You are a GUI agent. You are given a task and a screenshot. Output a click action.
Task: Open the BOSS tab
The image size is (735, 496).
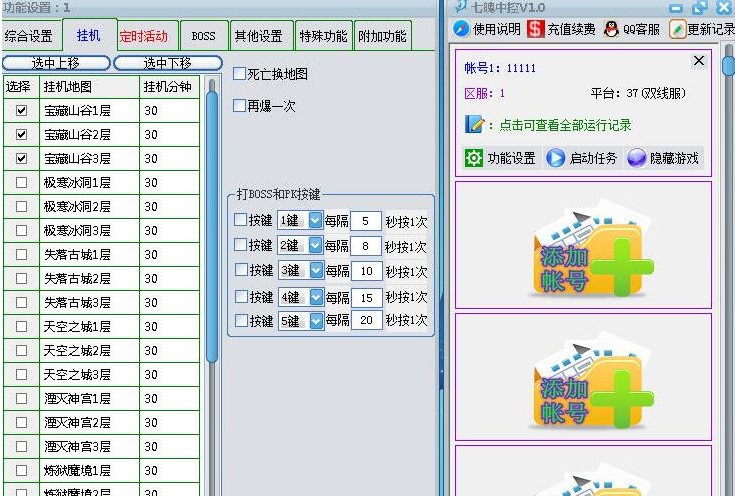(x=204, y=36)
